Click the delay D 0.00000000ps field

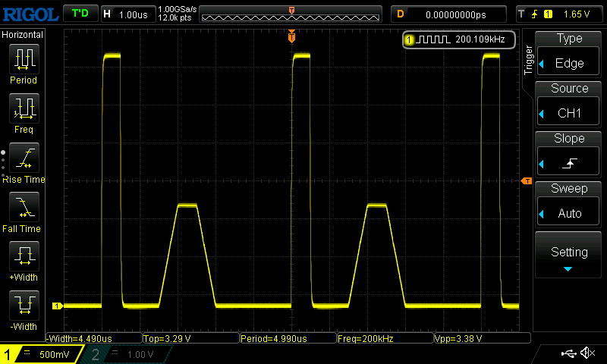point(448,14)
